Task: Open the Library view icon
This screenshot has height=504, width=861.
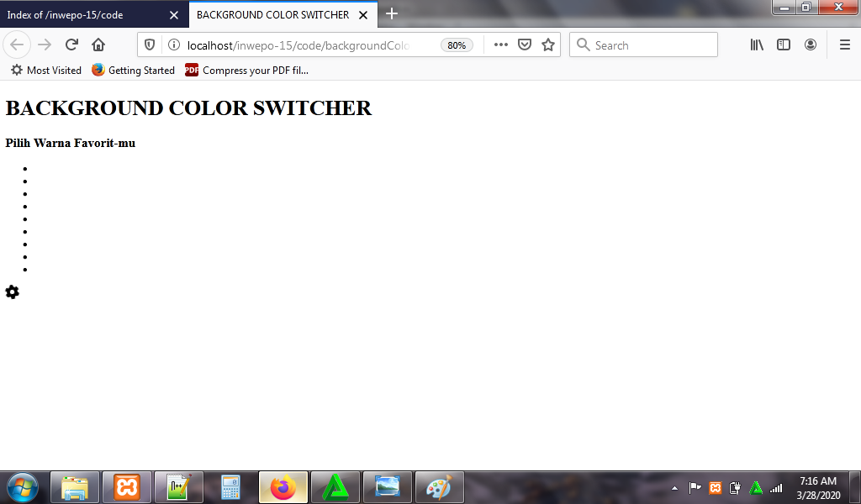Action: 757,45
